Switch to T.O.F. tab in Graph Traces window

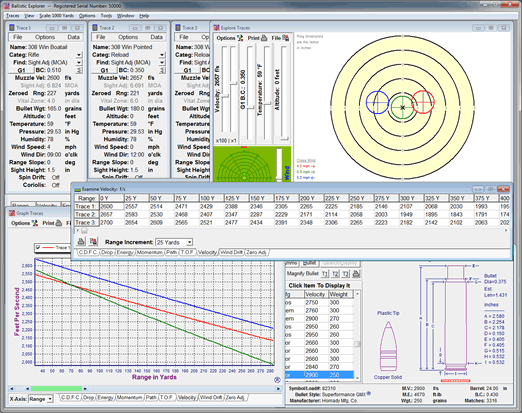pos(166,397)
